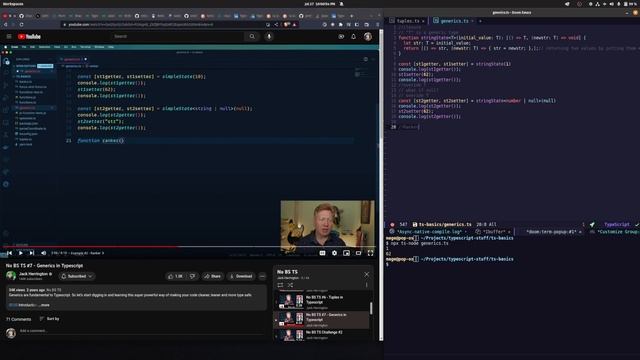Like the video with the thumbs up

pyautogui.click(x=175, y=276)
